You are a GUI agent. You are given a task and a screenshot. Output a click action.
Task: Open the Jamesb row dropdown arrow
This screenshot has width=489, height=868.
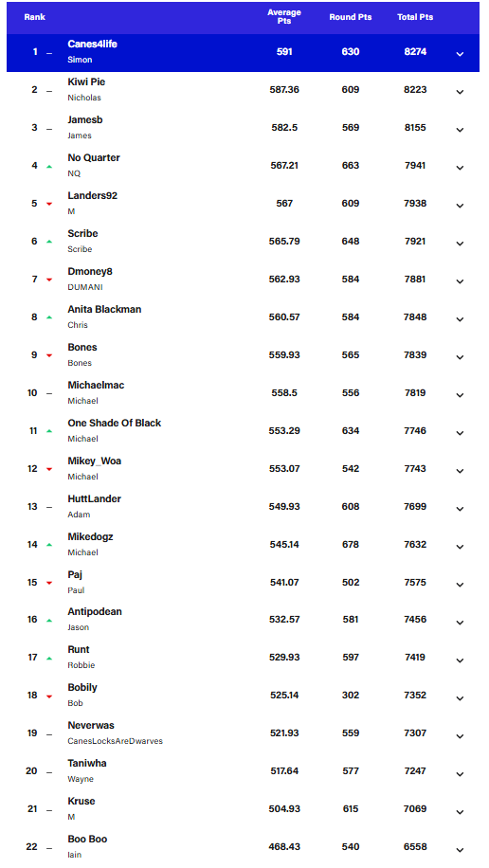click(460, 130)
